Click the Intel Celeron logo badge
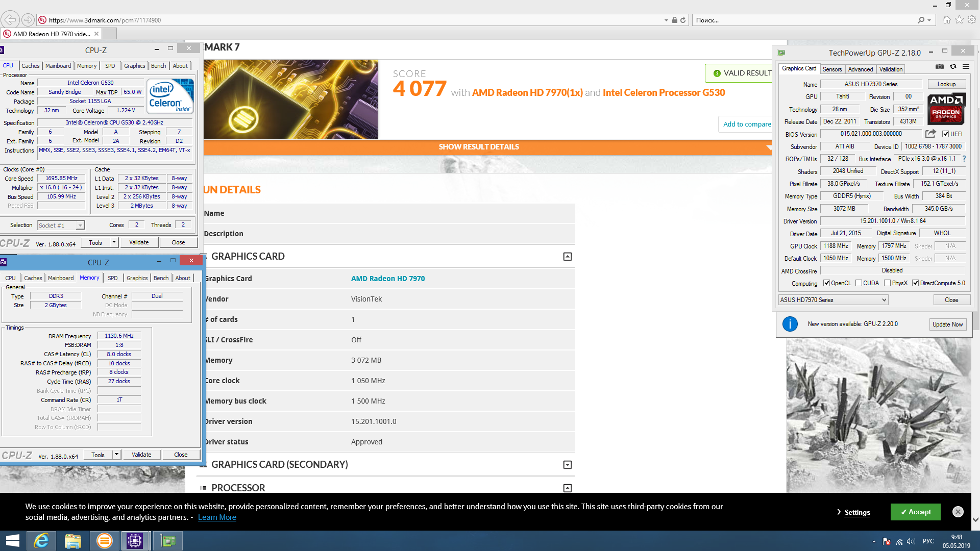 click(170, 96)
